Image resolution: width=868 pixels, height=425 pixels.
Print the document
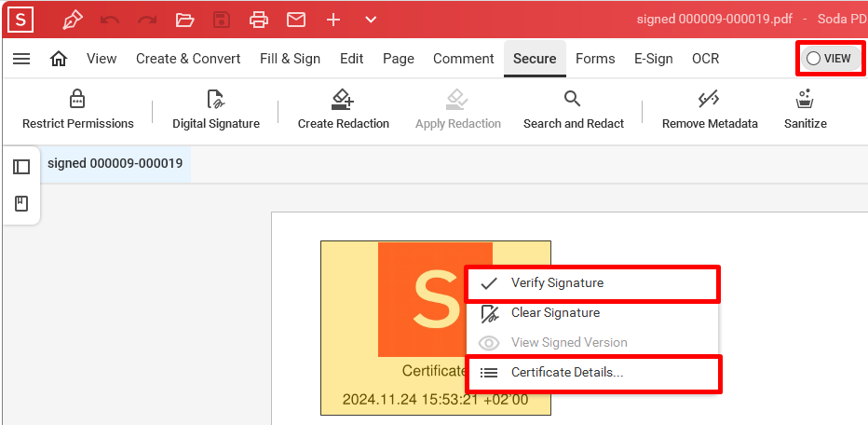tap(259, 20)
